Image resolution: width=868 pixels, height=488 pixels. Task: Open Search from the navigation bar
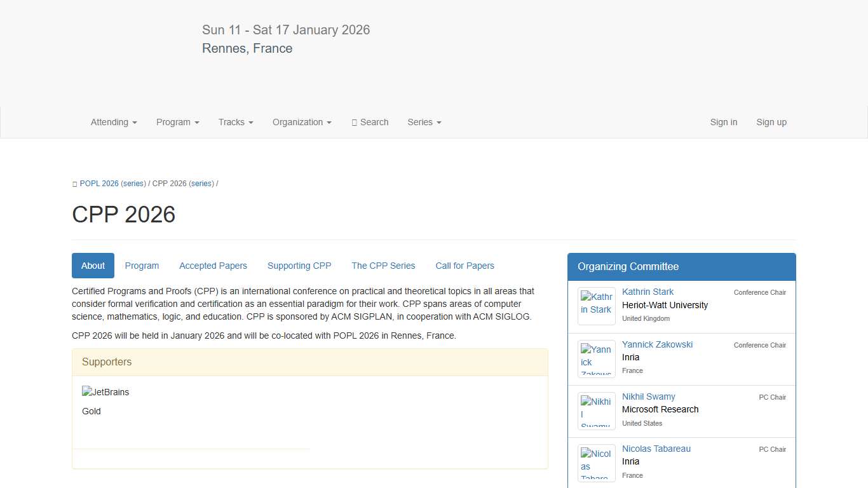point(370,122)
